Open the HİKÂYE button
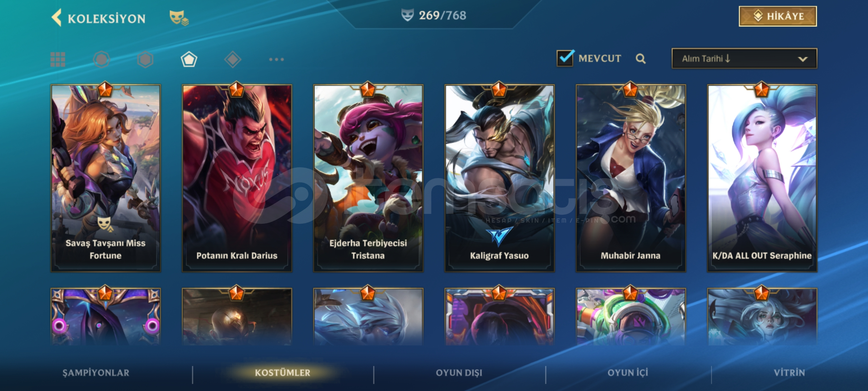 click(778, 16)
